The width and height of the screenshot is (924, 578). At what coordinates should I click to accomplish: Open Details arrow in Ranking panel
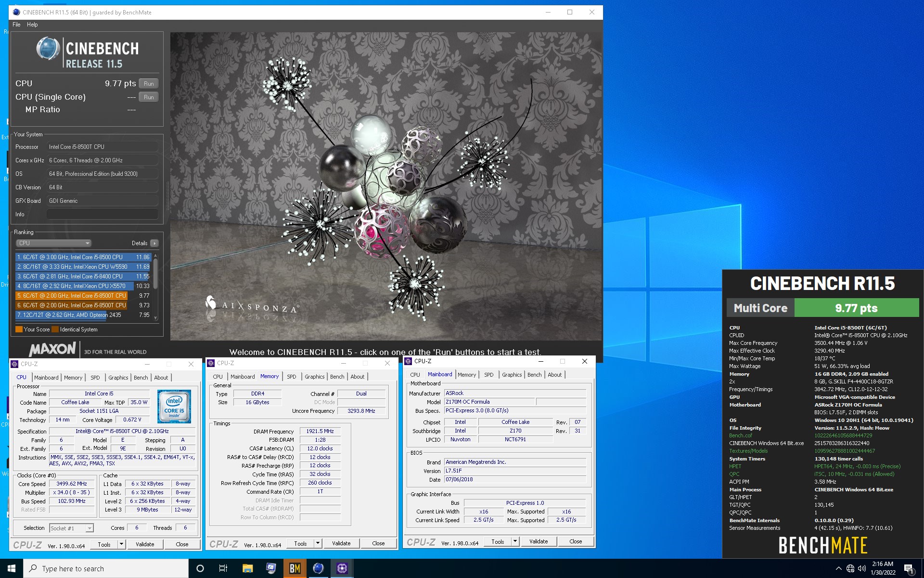pyautogui.click(x=154, y=243)
